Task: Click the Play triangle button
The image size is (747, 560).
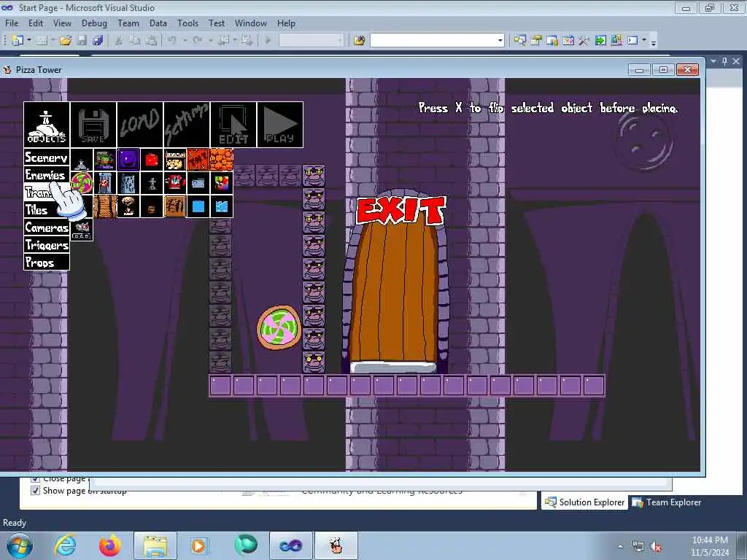Action: 280,124
